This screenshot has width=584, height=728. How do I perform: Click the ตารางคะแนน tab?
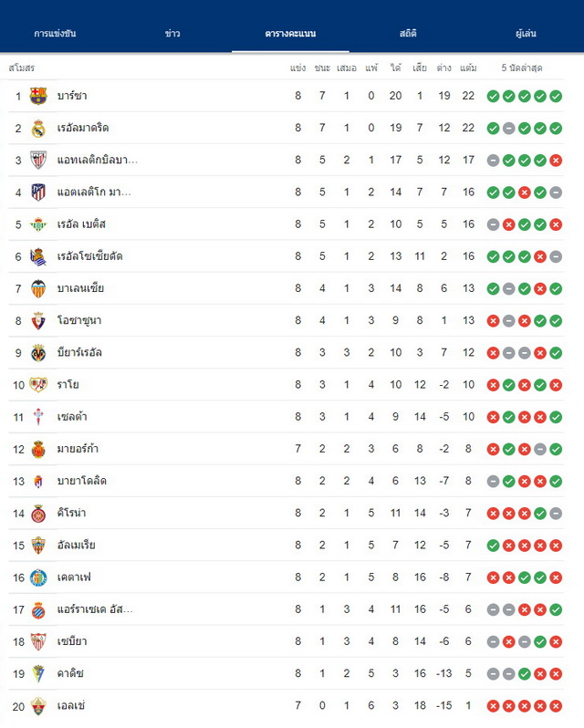coord(290,34)
